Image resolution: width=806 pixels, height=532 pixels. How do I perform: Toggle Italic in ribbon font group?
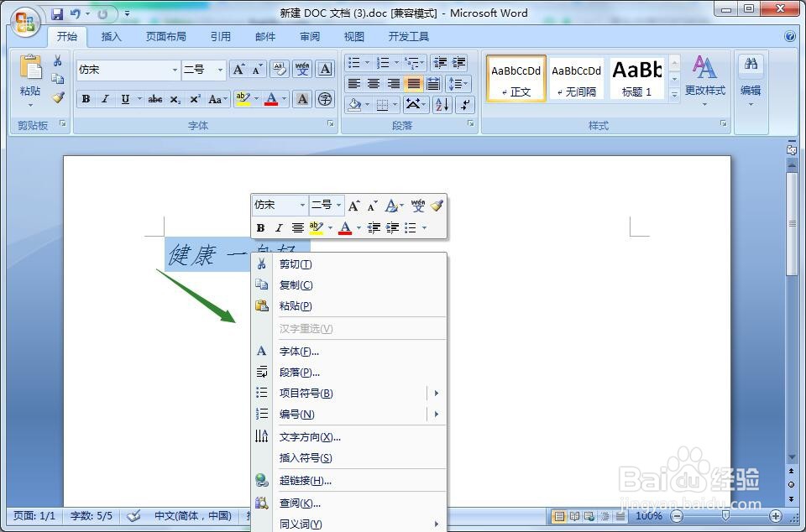(106, 99)
